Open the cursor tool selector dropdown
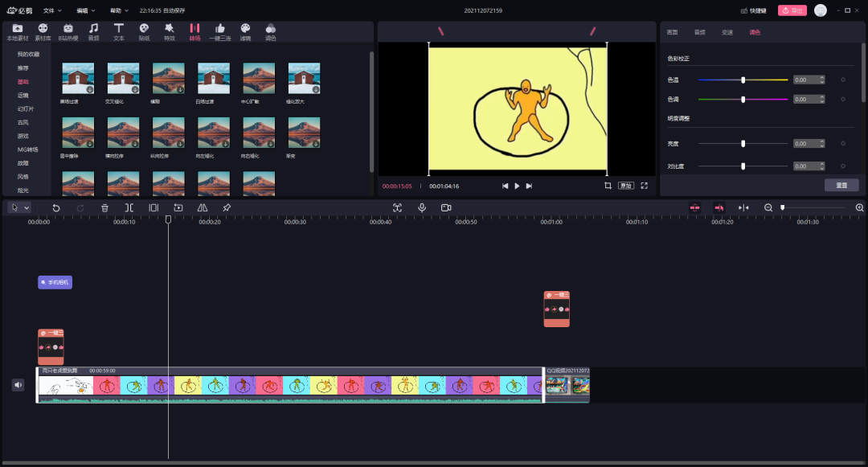868x467 pixels. click(x=27, y=207)
